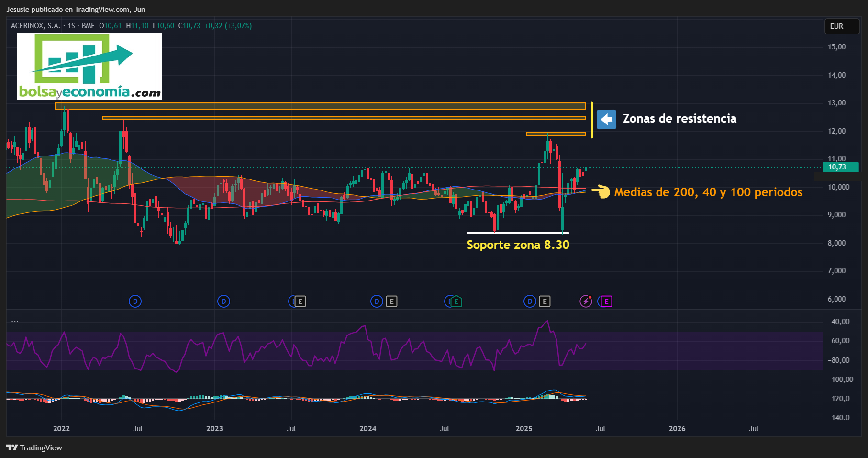Click the 1S interval label in header
868x458 pixels.
click(71, 26)
